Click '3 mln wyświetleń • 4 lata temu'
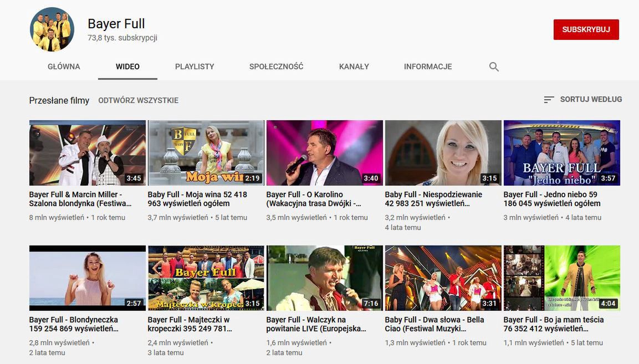 coord(552,218)
